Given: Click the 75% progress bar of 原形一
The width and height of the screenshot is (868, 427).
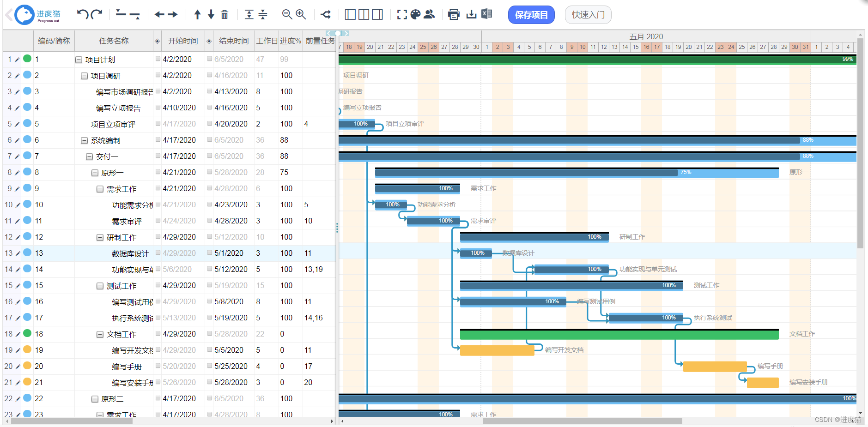Looking at the screenshot, I should 577,173.
